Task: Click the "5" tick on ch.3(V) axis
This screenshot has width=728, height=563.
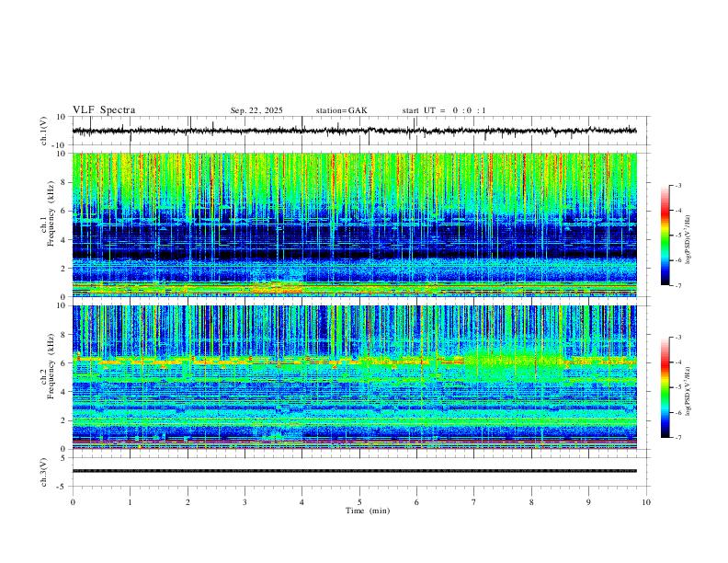Action: click(63, 457)
